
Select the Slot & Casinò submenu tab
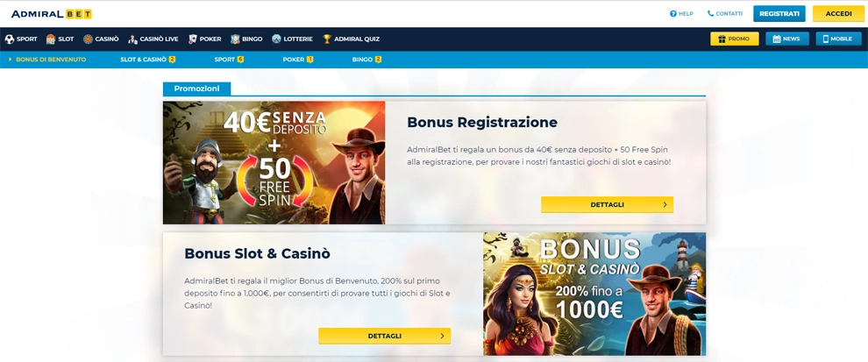(x=148, y=60)
